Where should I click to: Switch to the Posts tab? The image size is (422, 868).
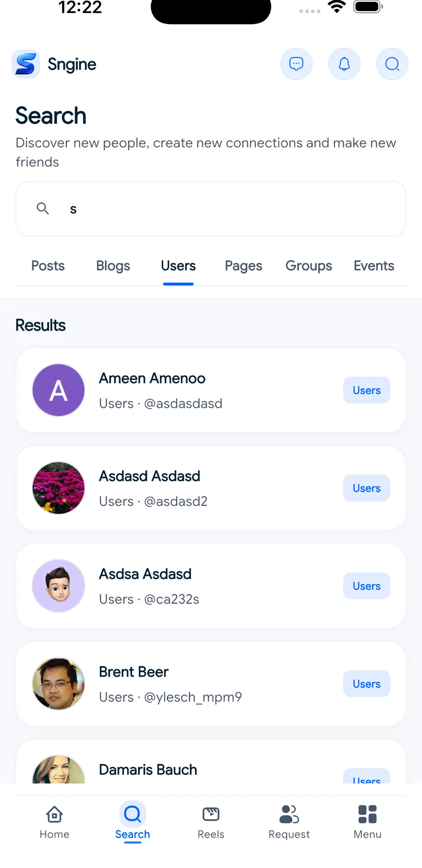(48, 266)
